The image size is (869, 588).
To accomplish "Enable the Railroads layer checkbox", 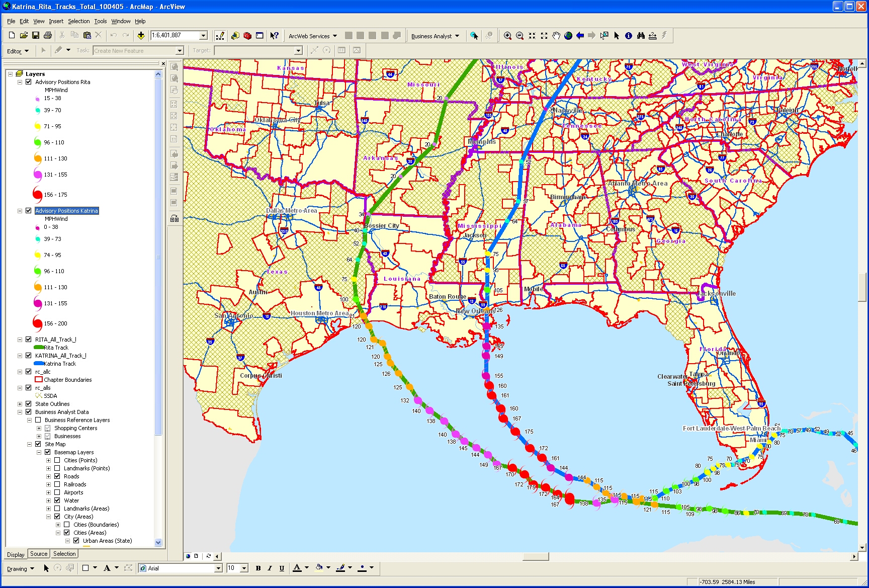I will (x=57, y=484).
